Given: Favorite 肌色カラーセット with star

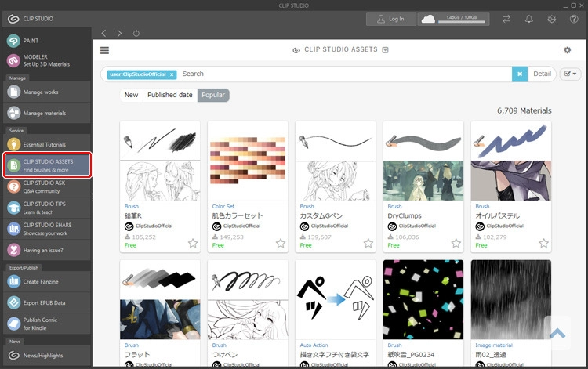Looking at the screenshot, I should [x=281, y=243].
